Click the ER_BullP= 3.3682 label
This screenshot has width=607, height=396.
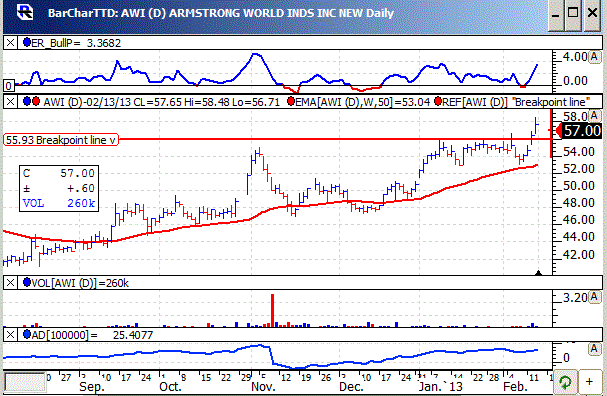(x=76, y=43)
